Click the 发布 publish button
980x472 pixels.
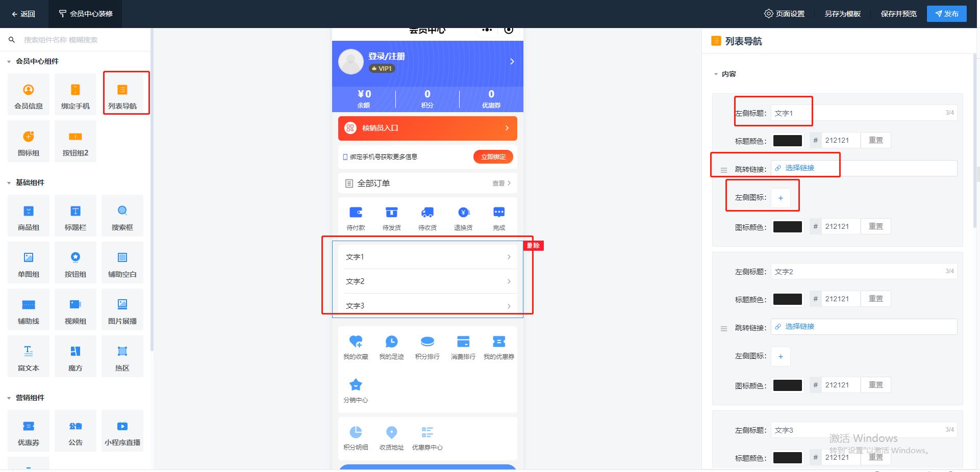[x=947, y=14]
